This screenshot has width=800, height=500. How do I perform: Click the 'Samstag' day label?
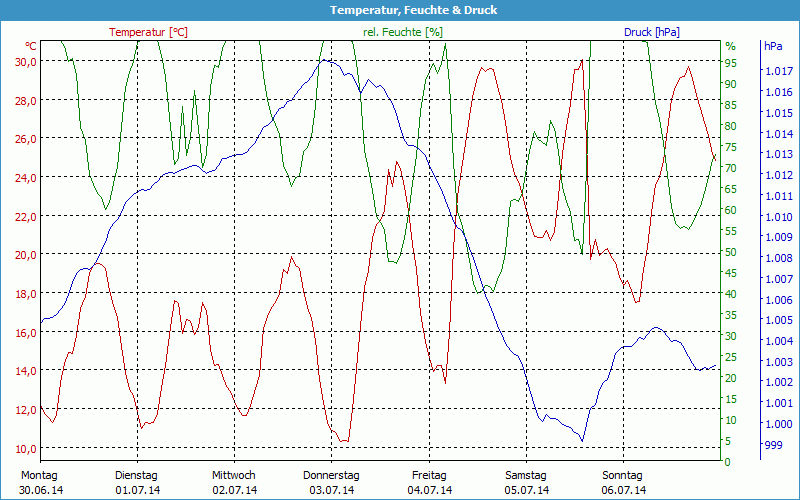tap(526, 476)
